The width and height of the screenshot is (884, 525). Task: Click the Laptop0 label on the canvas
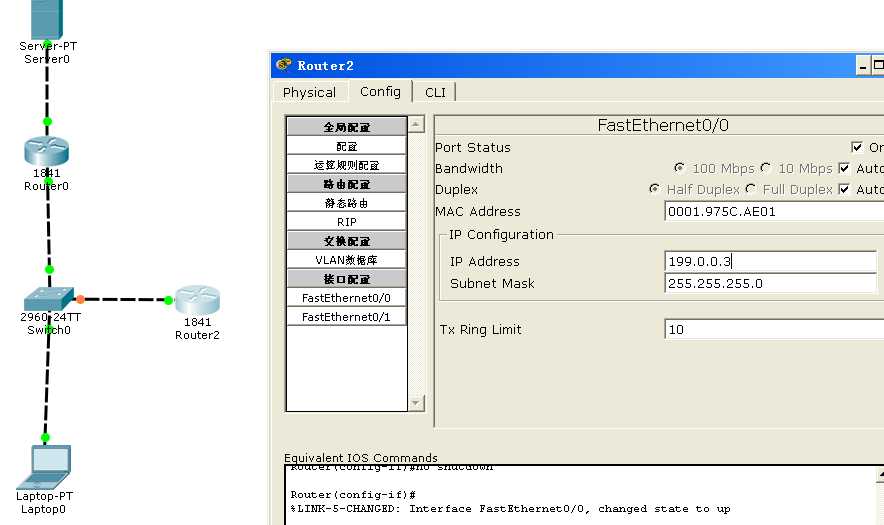(43, 509)
